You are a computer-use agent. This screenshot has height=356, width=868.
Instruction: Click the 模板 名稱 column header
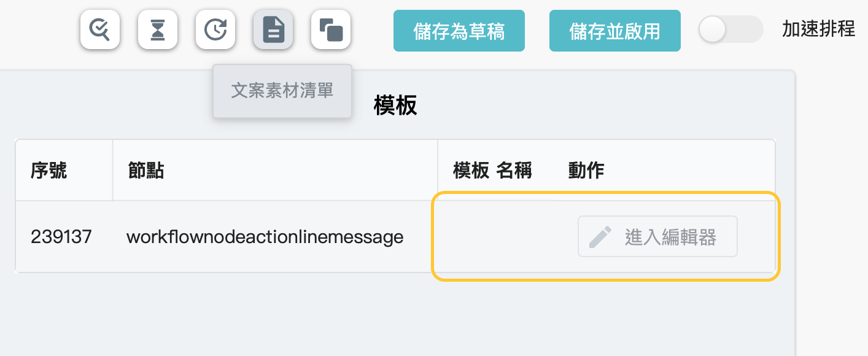pyautogui.click(x=492, y=171)
